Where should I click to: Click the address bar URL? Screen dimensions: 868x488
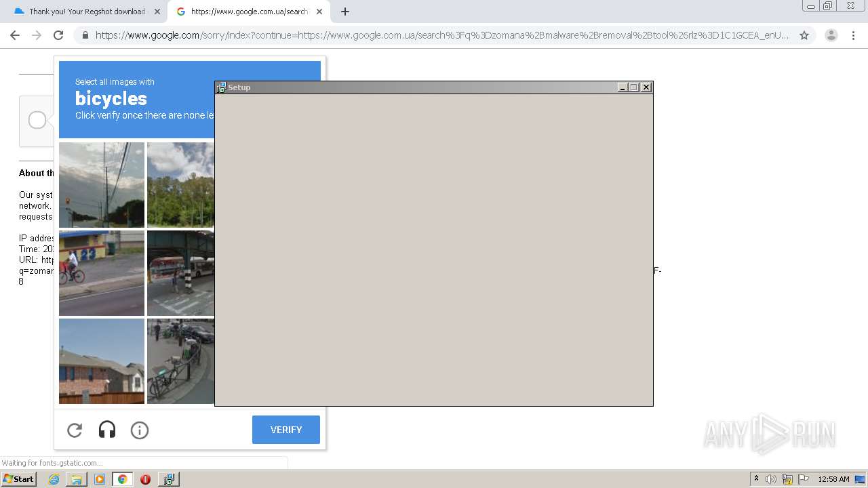[442, 35]
